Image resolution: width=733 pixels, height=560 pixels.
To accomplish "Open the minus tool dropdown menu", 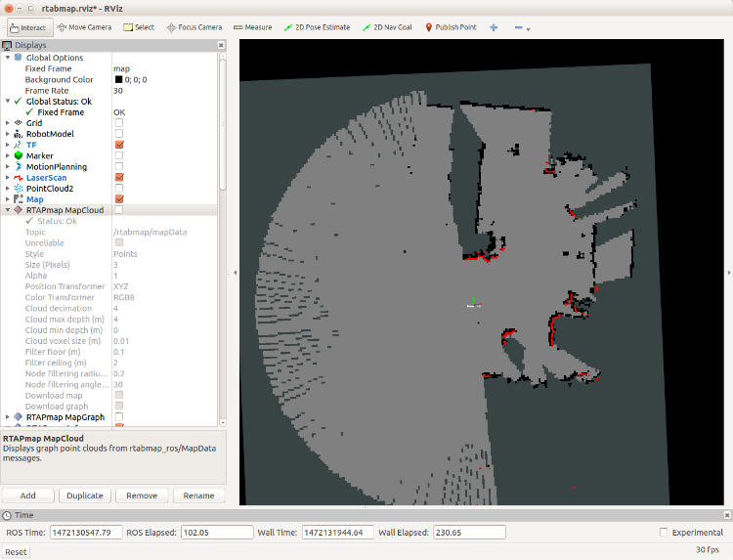I will coord(522,28).
